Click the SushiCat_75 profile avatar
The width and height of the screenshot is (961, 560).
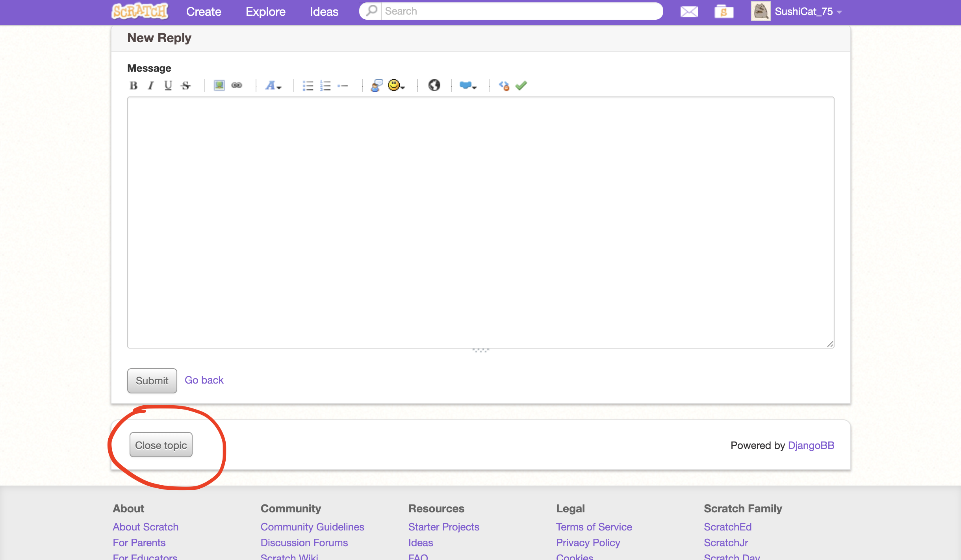pos(761,11)
